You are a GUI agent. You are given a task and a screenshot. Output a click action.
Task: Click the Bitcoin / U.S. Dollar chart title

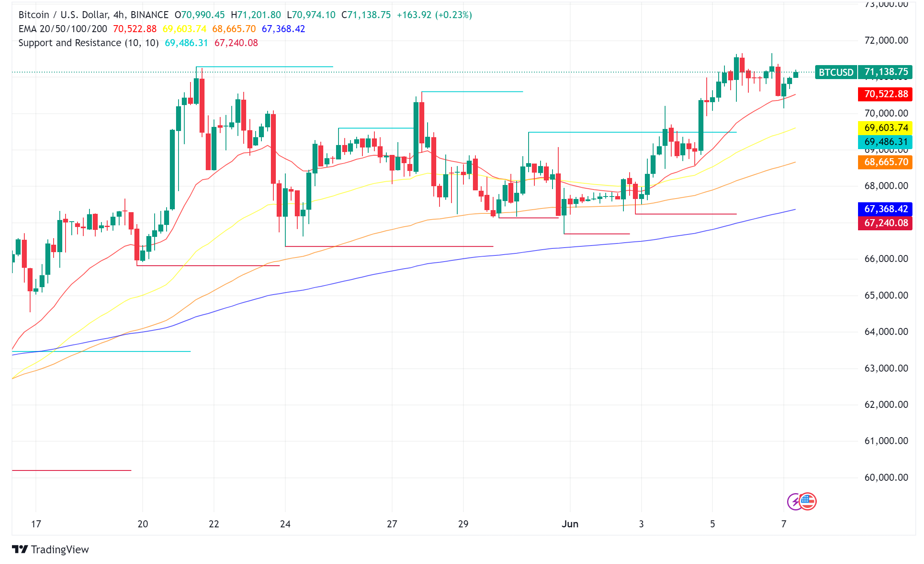coord(93,15)
